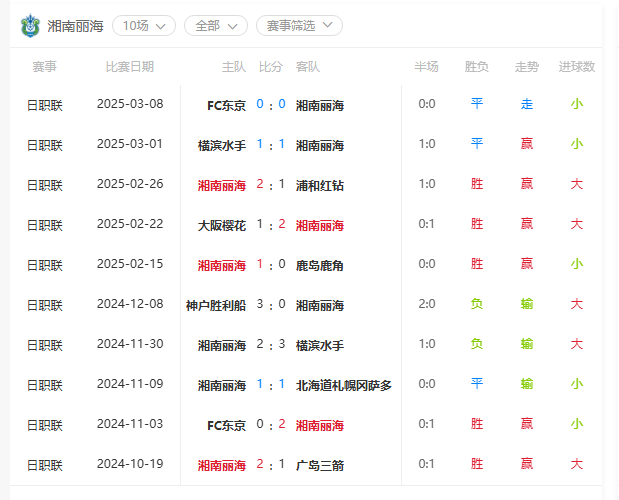
Task: Click 广岛三箭 away team name
Action: point(320,465)
